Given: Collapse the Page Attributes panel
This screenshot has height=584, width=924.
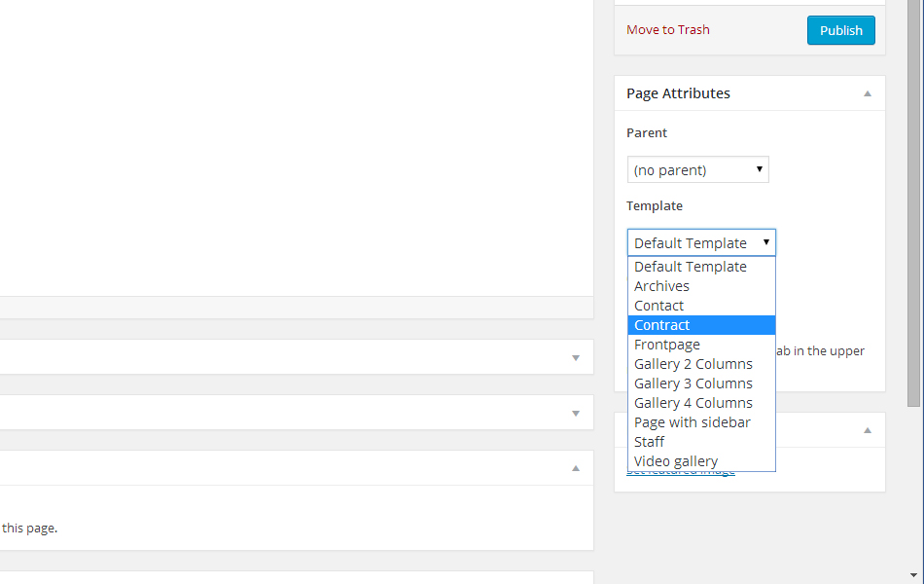Looking at the screenshot, I should click(x=867, y=94).
